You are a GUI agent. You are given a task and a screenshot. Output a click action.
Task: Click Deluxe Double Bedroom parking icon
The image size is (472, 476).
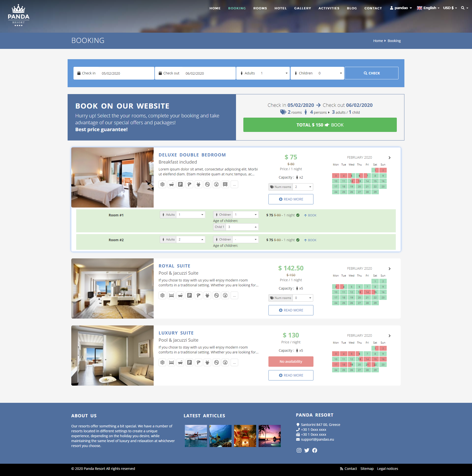pyautogui.click(x=180, y=184)
